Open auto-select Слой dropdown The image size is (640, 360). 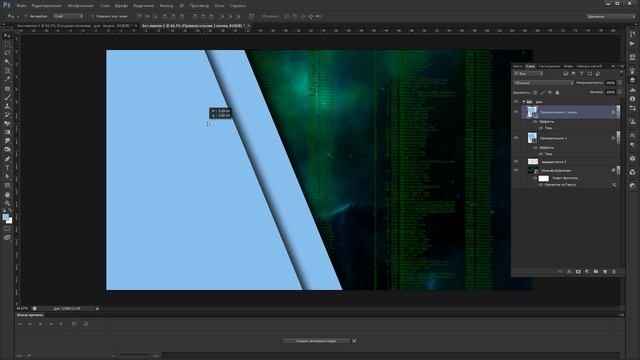click(69, 16)
